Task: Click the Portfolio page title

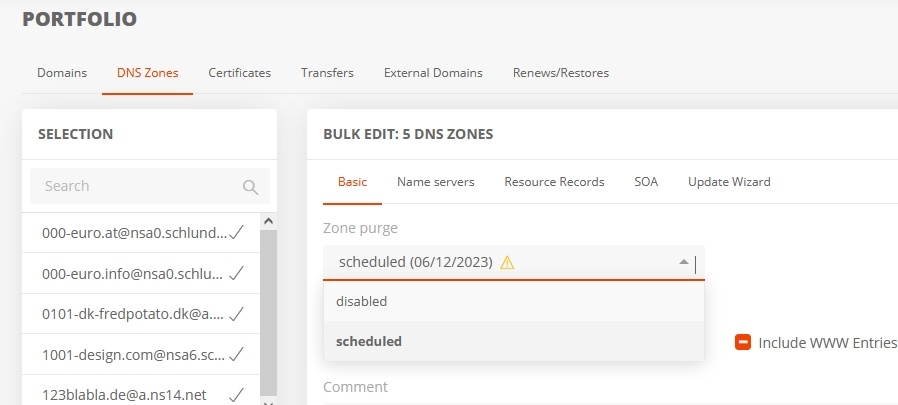Action: coord(80,19)
